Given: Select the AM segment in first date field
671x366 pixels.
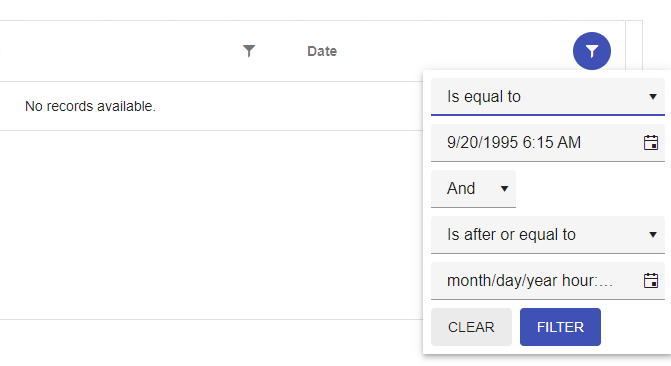Looking at the screenshot, I should 568,143.
